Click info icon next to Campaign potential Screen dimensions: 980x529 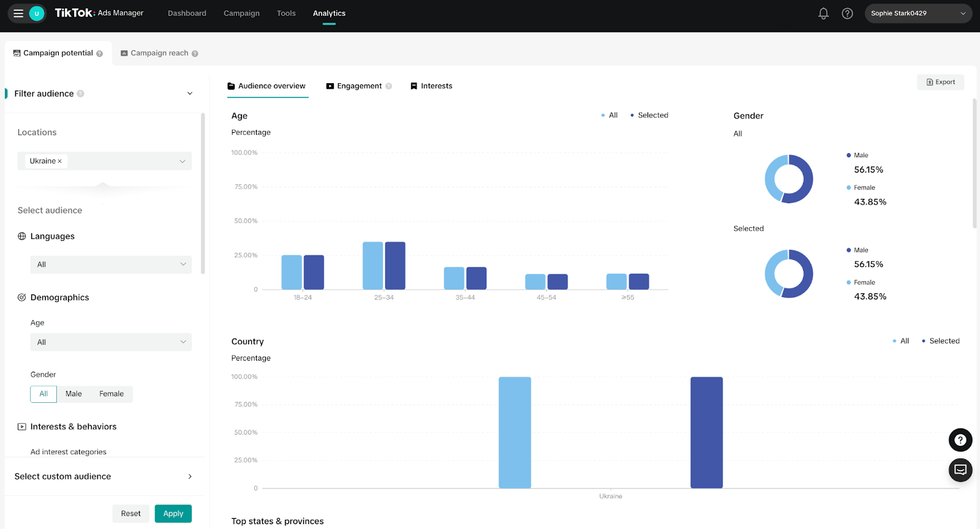tap(100, 54)
